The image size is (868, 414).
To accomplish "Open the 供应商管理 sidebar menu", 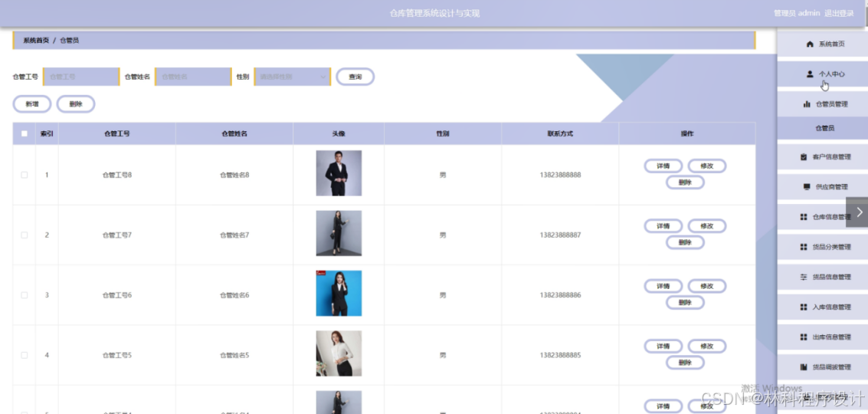I will pos(822,187).
